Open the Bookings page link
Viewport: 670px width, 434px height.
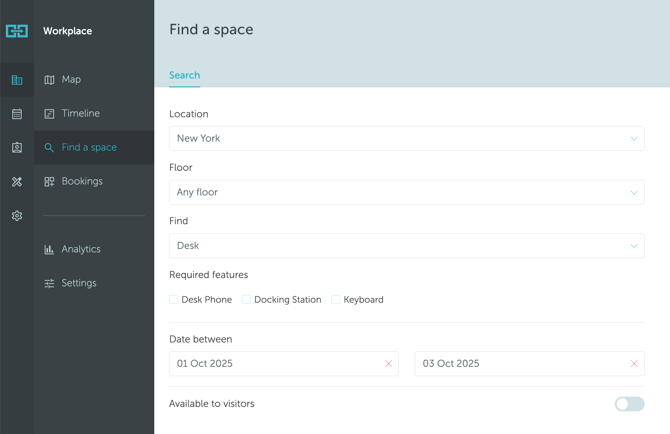(x=82, y=182)
